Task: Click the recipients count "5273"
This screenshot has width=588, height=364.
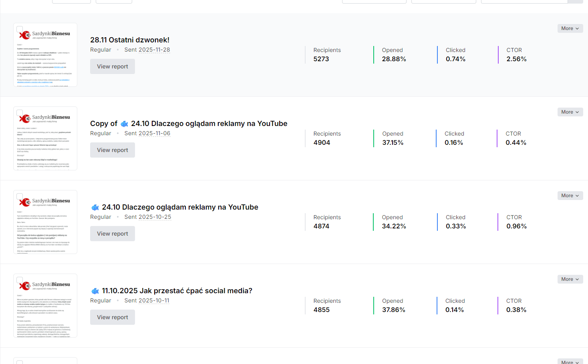Action: [321, 59]
